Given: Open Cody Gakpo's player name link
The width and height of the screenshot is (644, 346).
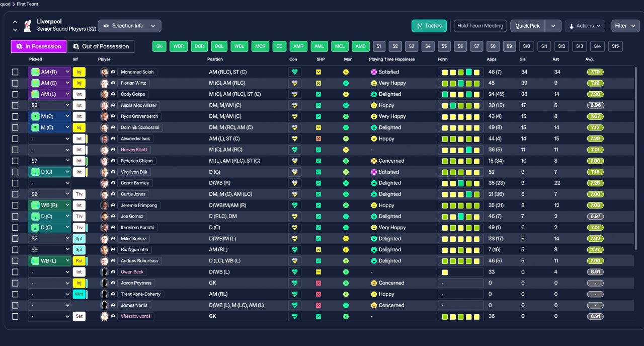Looking at the screenshot, I should click(133, 94).
